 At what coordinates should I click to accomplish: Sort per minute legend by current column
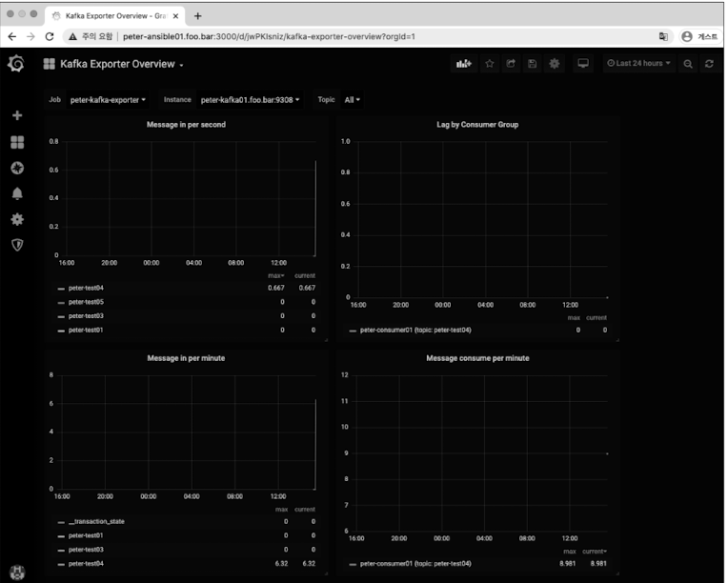tap(305, 510)
